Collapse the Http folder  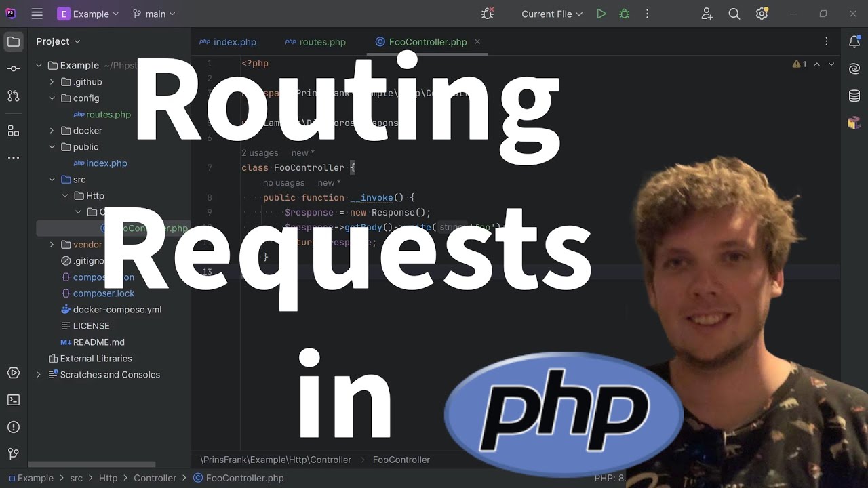[65, 196]
